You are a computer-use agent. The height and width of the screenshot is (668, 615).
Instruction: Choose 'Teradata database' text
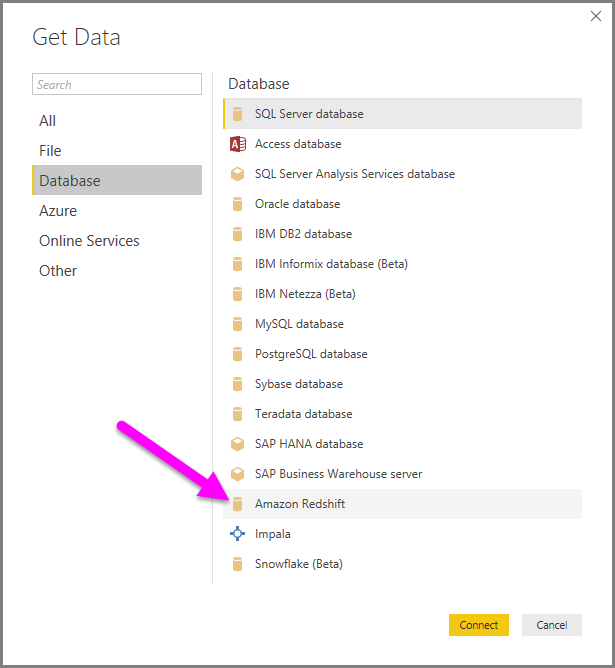[x=304, y=414]
